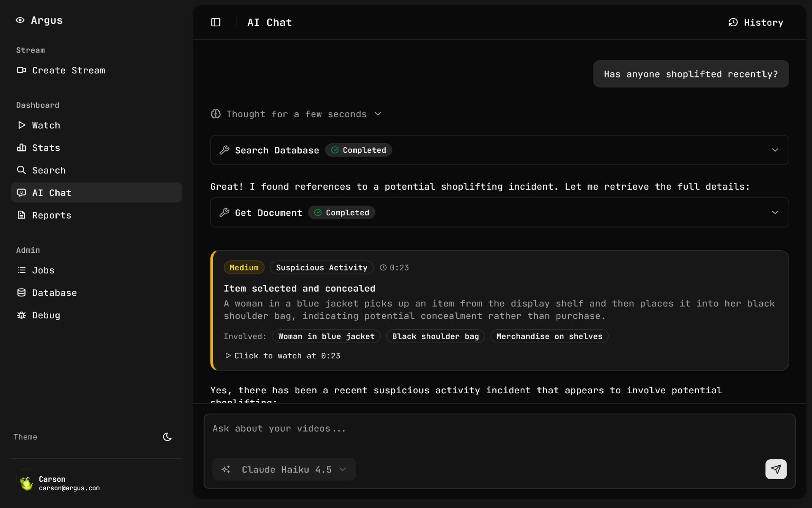
Task: Click the Debug bug icon
Action: (21, 315)
